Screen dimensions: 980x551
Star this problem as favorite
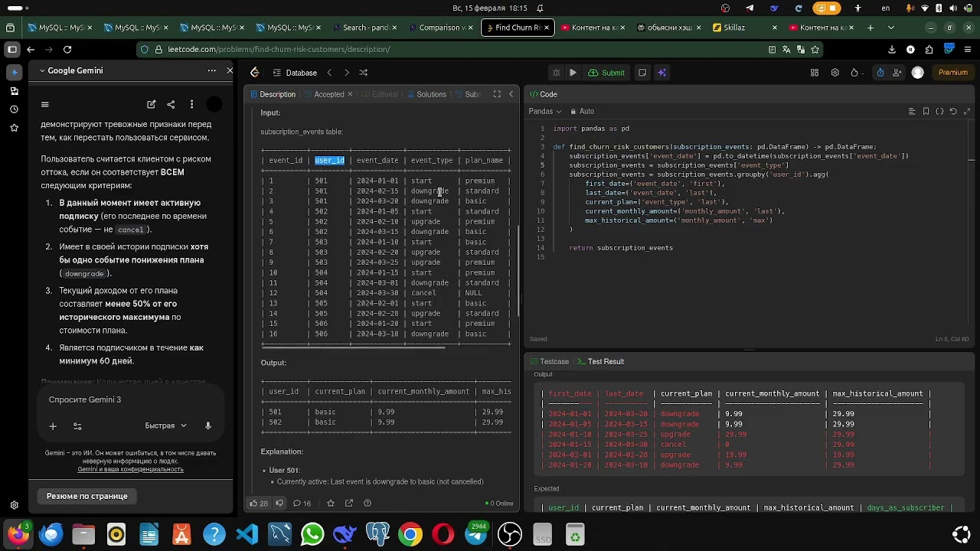pyautogui.click(x=331, y=504)
